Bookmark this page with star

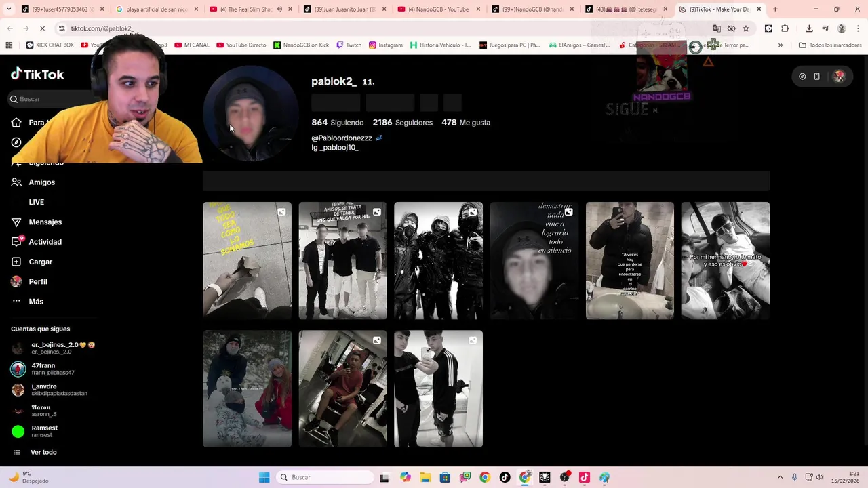coord(746,28)
